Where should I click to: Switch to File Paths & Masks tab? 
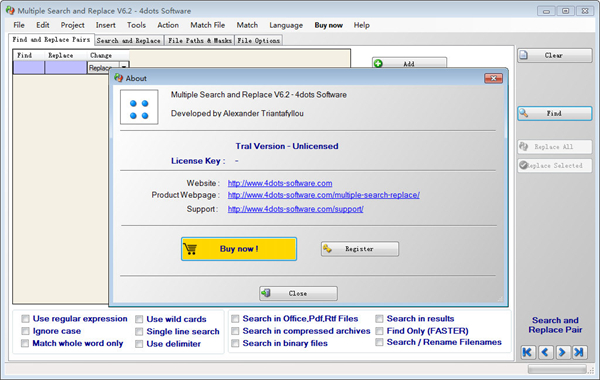click(x=200, y=41)
